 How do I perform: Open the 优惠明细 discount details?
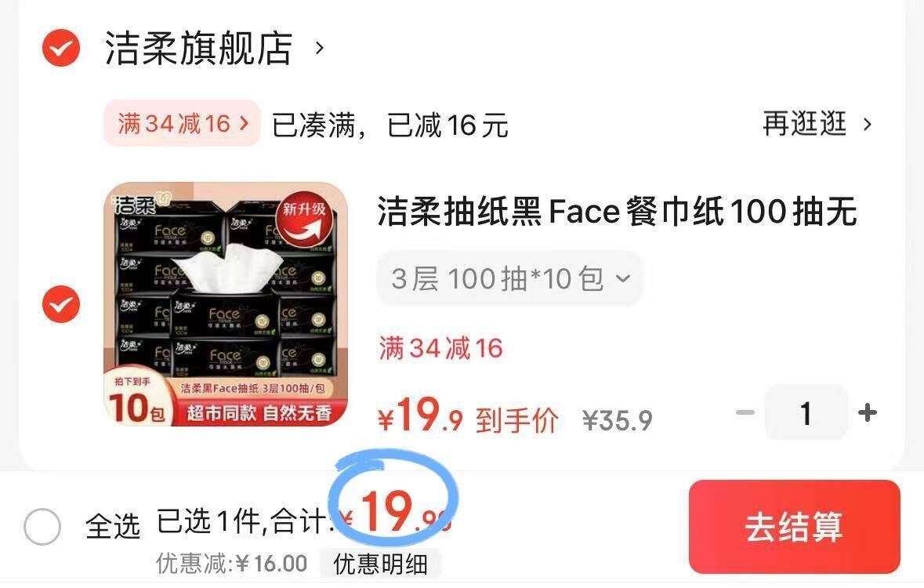click(x=381, y=564)
